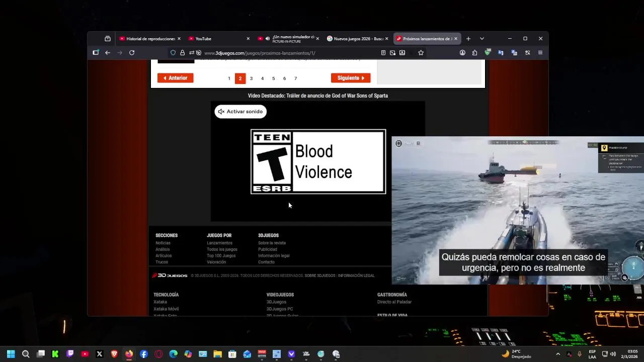Open a new Firefox tab
Image resolution: width=644 pixels, height=362 pixels.
[x=468, y=39]
